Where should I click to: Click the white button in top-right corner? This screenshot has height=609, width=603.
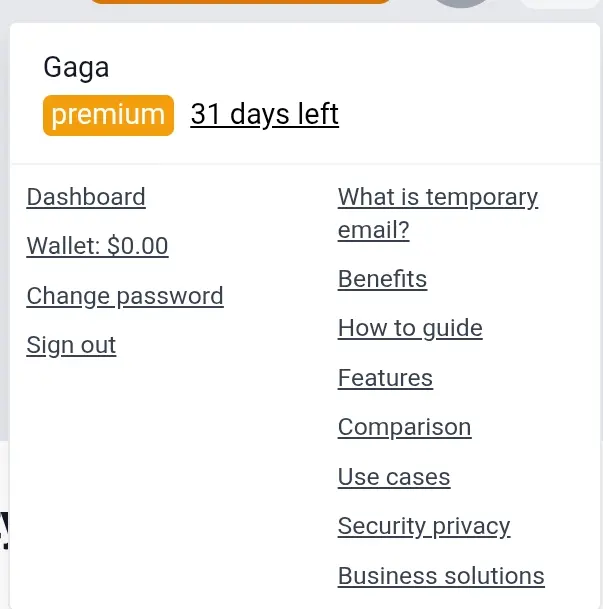(x=559, y=3)
